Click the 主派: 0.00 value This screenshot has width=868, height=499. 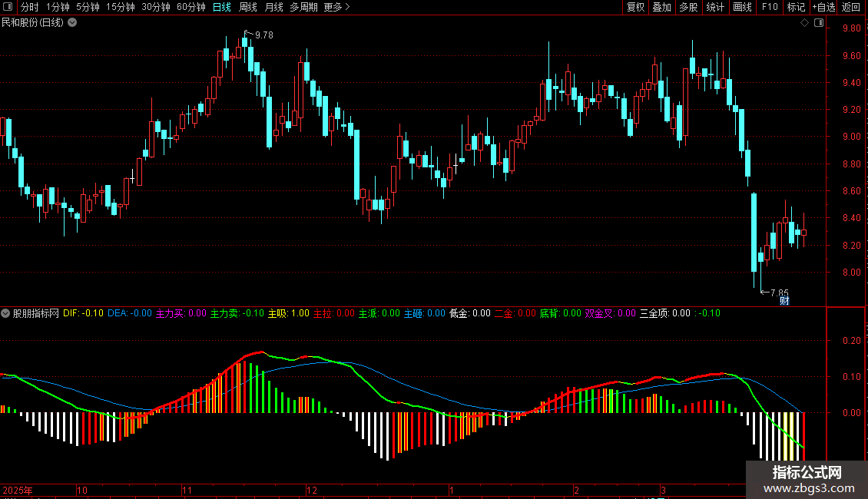(x=379, y=313)
